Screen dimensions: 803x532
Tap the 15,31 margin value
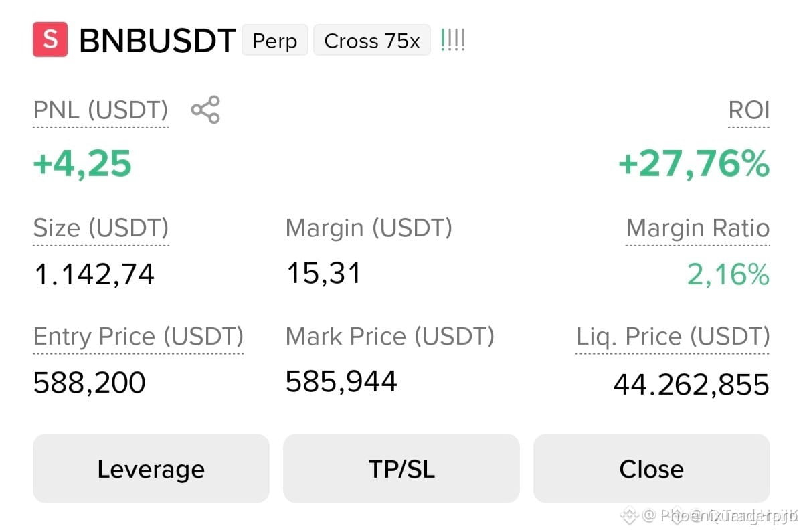[x=324, y=274]
